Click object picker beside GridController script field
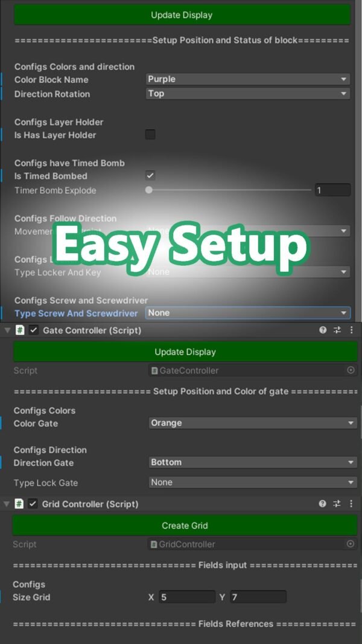Viewport: 362px width, 644px height. (351, 544)
